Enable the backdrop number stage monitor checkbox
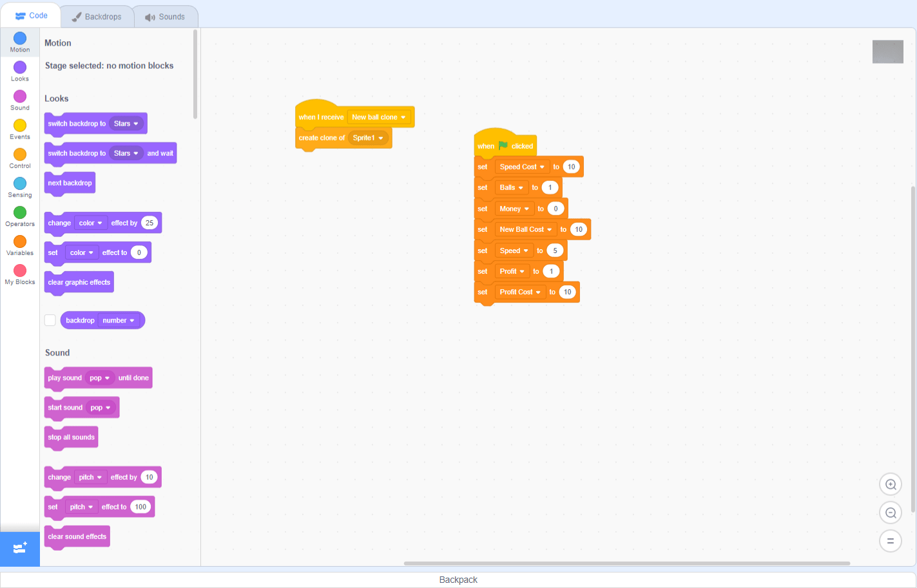Viewport: 917px width, 588px height. (x=50, y=320)
